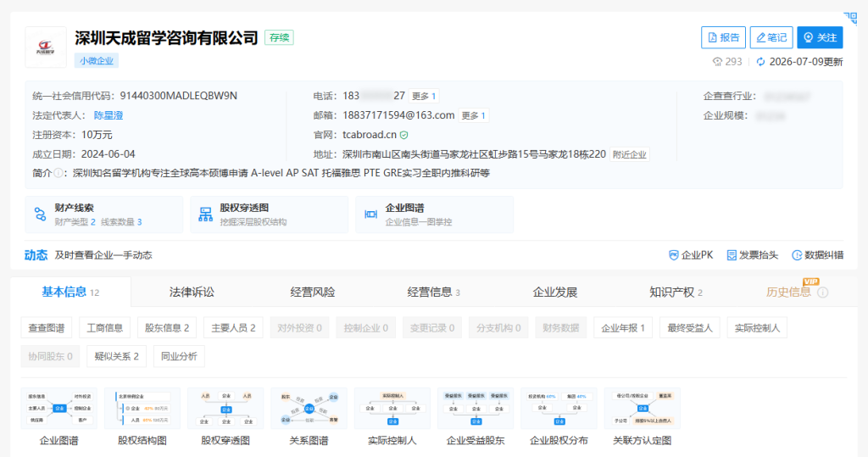This screenshot has width=868, height=457.
Task: Open legal representative 陈星澄 link
Action: (x=108, y=115)
